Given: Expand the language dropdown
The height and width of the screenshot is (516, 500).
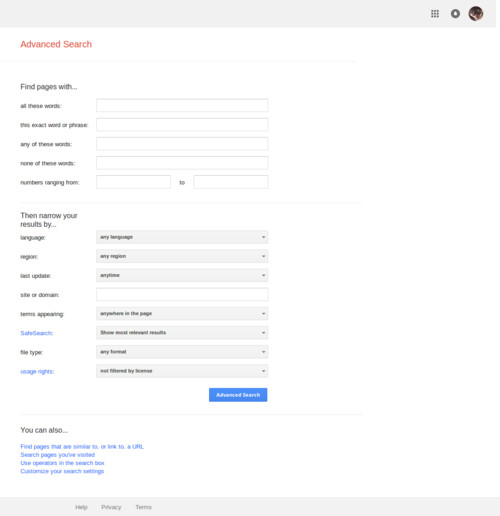Looking at the screenshot, I should (x=182, y=237).
